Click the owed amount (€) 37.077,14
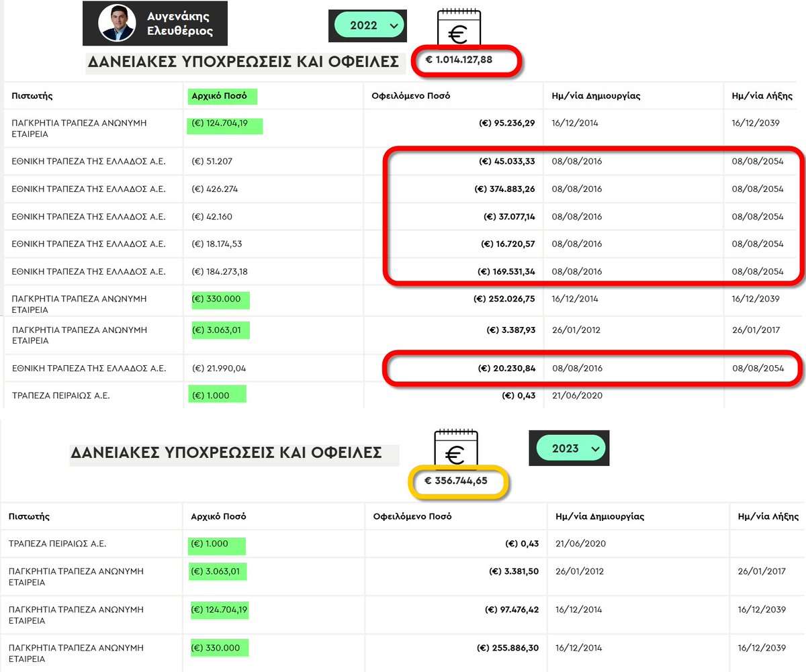The height and width of the screenshot is (672, 806). coord(509,217)
